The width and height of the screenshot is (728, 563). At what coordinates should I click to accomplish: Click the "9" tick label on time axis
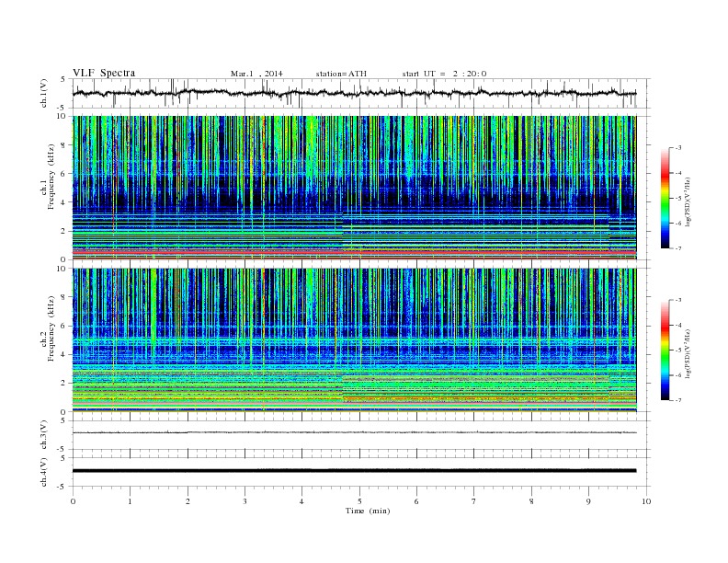[x=588, y=501]
